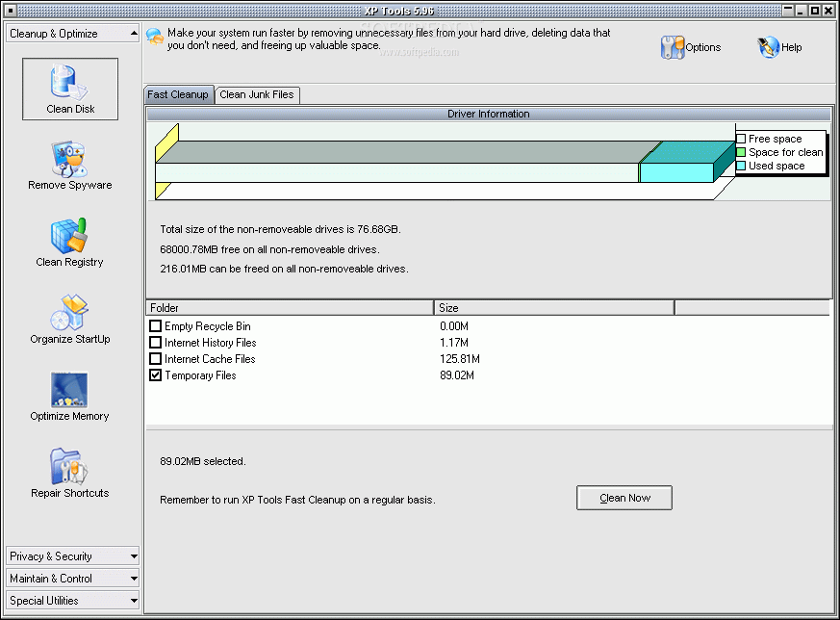Sort list by Folder column header
Screen dimensions: 840x620
point(290,307)
